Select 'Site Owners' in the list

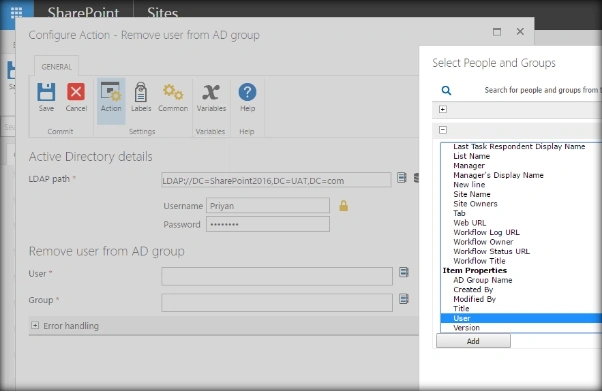point(475,204)
